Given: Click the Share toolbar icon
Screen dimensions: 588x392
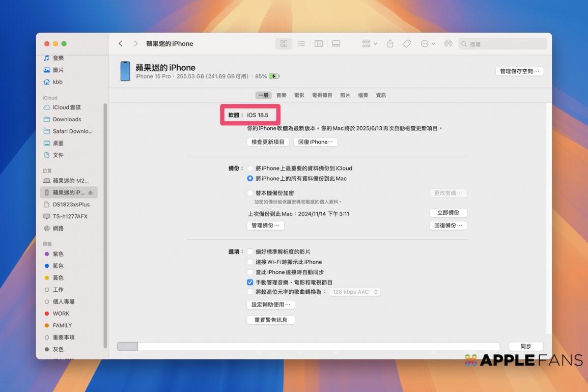Looking at the screenshot, I should coord(390,44).
